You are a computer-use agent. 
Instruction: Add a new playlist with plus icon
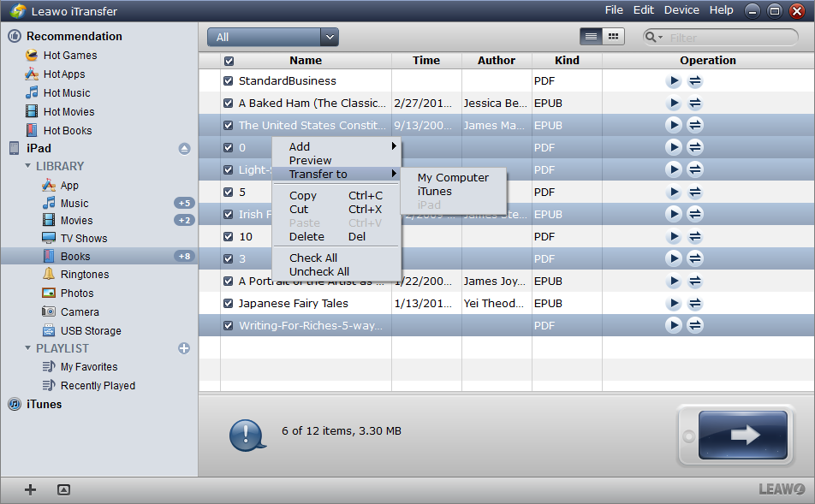[x=184, y=348]
